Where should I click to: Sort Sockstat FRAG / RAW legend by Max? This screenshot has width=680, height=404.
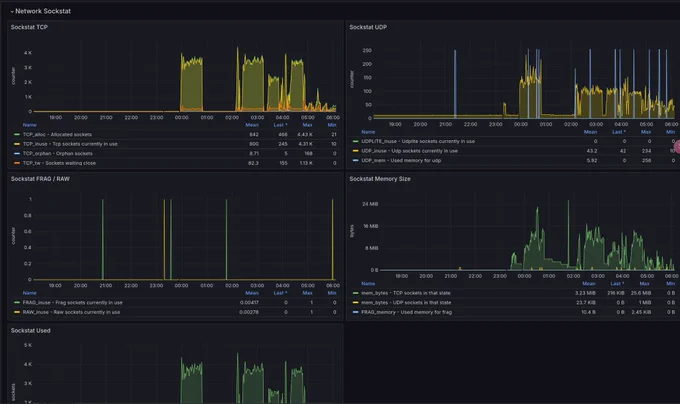click(x=307, y=293)
